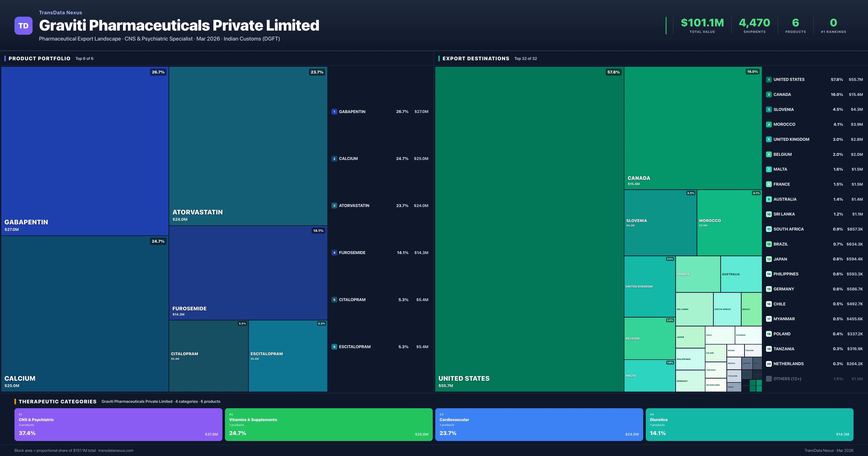Open the Cardiovascular category card

point(539,425)
